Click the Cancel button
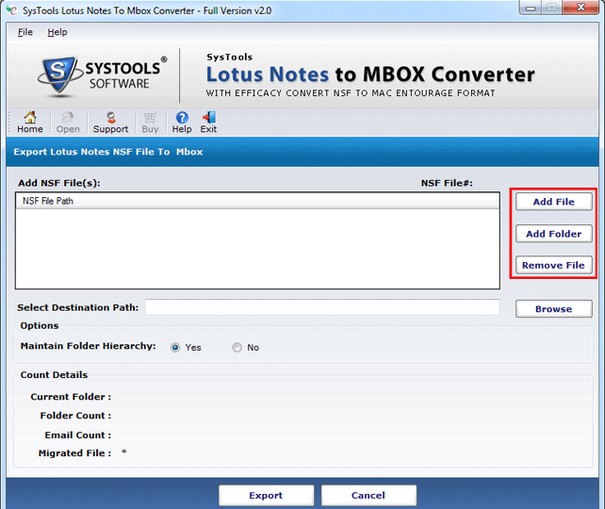Viewport: 605px width, 509px height. pos(368,495)
